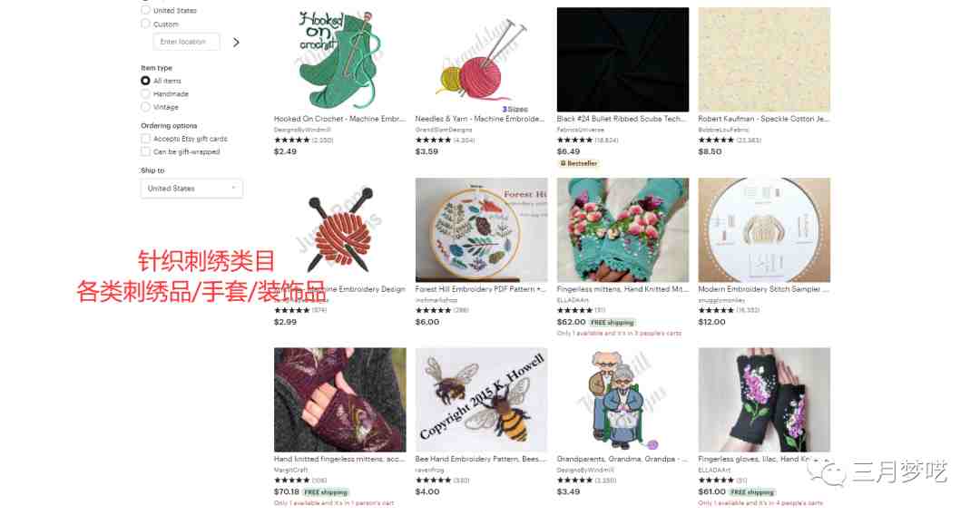Open Robert Kaufman Speckle Cotton listing title

tap(764, 119)
